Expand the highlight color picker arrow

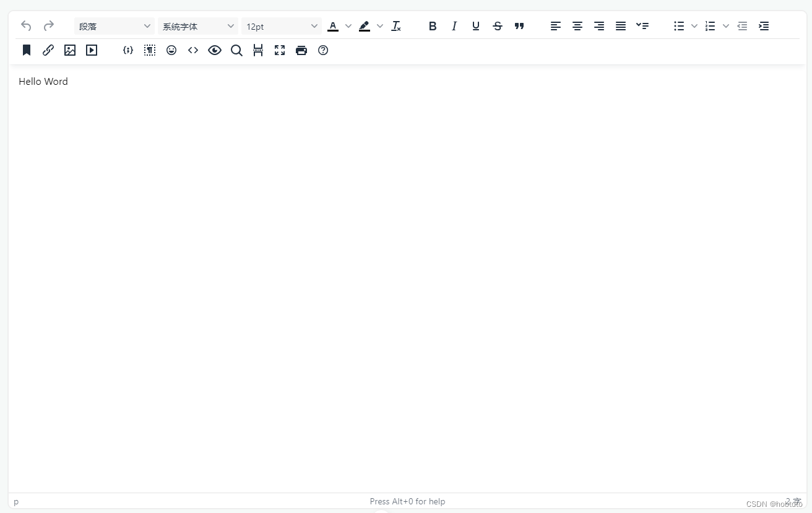coord(380,26)
